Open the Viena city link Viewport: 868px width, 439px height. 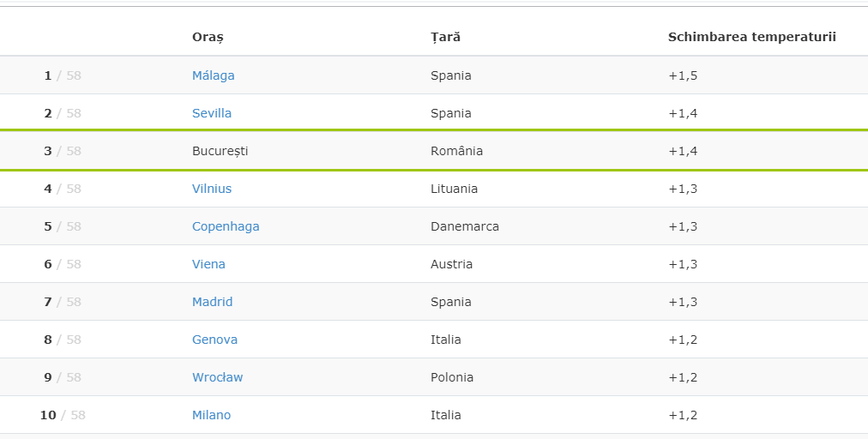(x=208, y=264)
